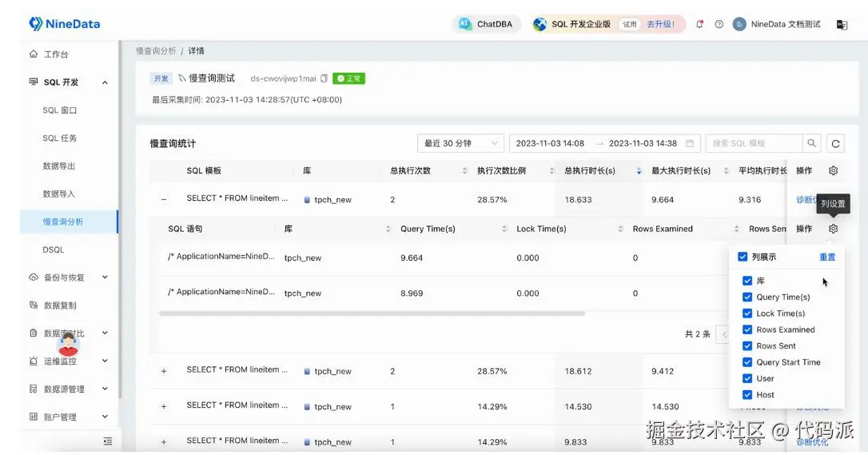Click 重置 in column settings popup
868x455 pixels.
827,257
